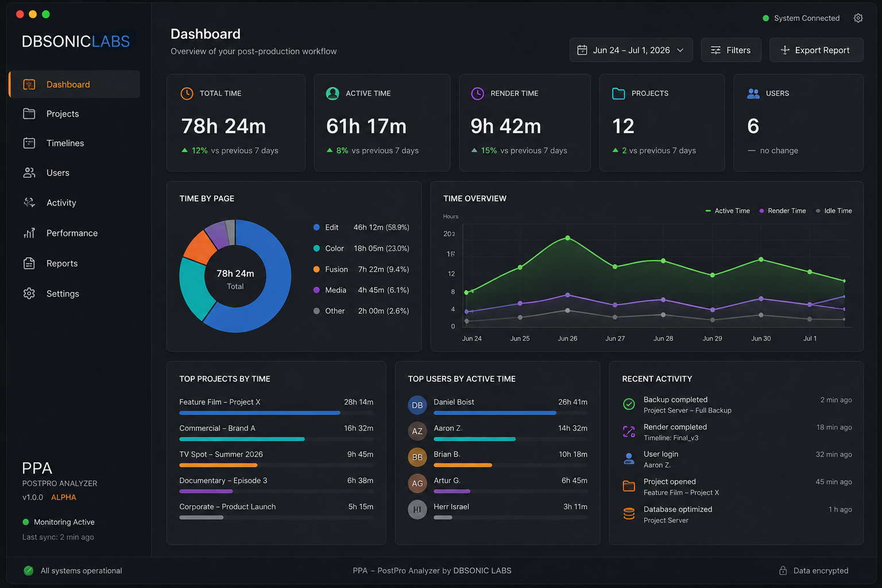Click the Reports document icon in sidebar
This screenshot has width=882, height=588.
29,263
